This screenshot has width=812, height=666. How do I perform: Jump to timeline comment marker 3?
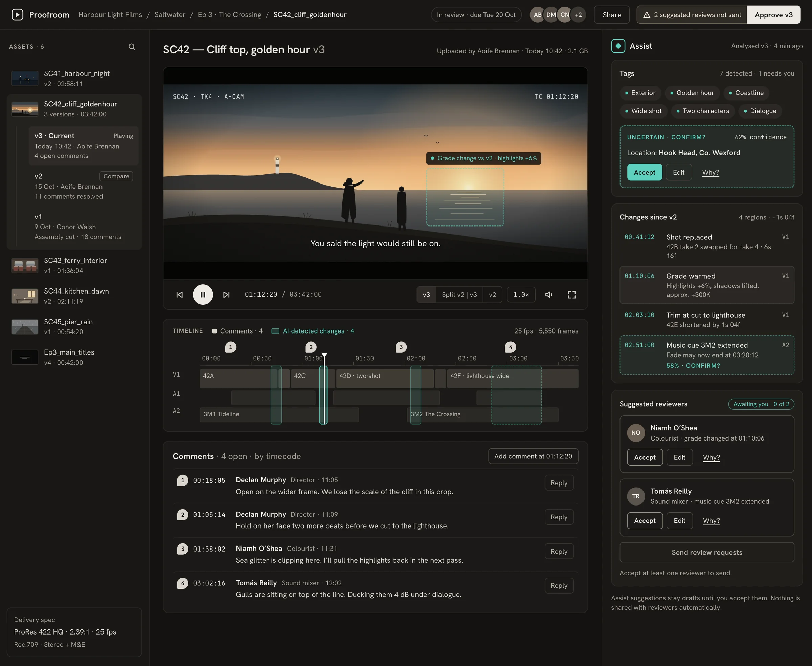[x=401, y=347]
